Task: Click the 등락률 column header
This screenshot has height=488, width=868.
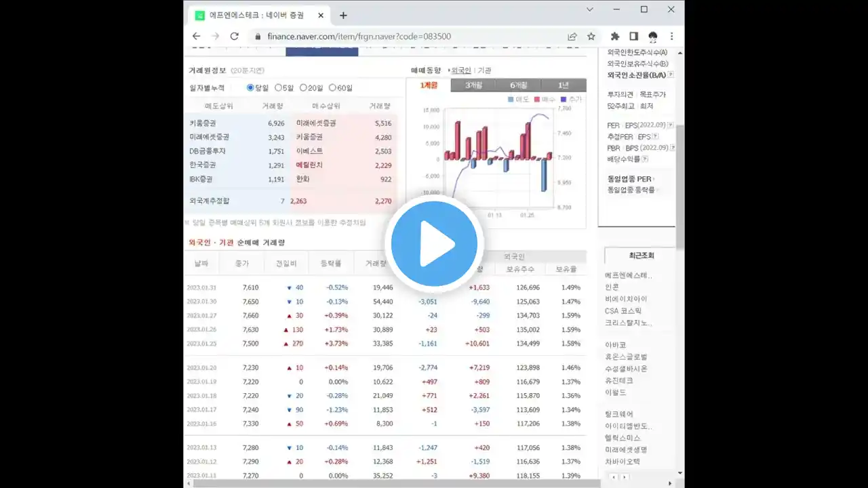Action: [x=330, y=263]
